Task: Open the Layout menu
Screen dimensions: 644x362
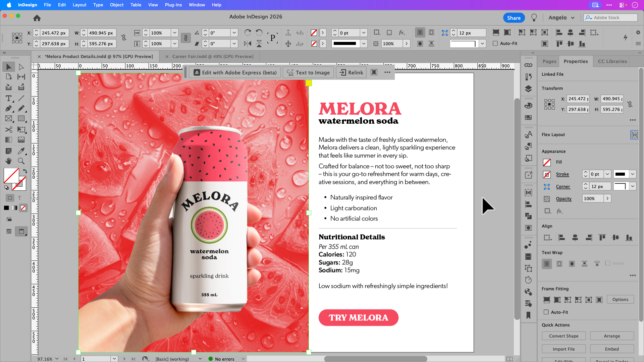Action: tap(79, 5)
